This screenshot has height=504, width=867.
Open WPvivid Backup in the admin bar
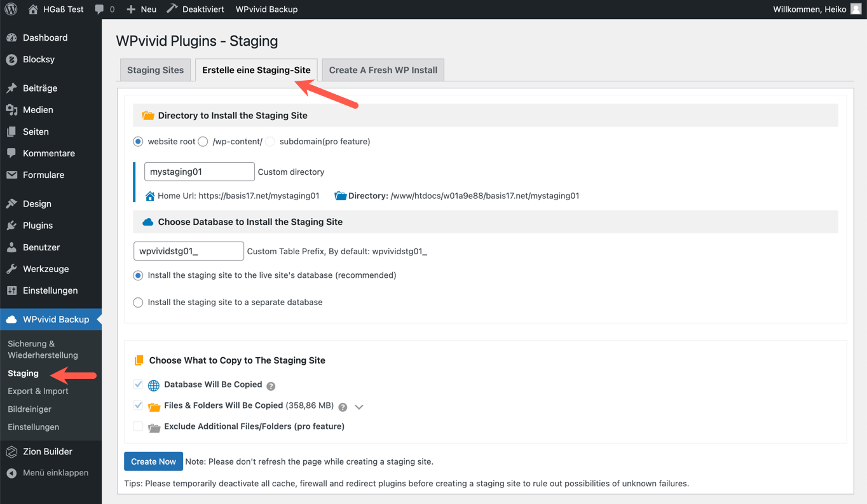[x=266, y=9]
